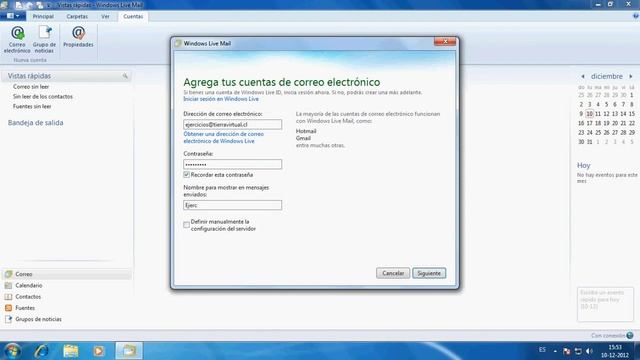Image resolution: width=640 pixels, height=360 pixels.
Task: Launch Internet Explorer from taskbar
Action: 41,351
